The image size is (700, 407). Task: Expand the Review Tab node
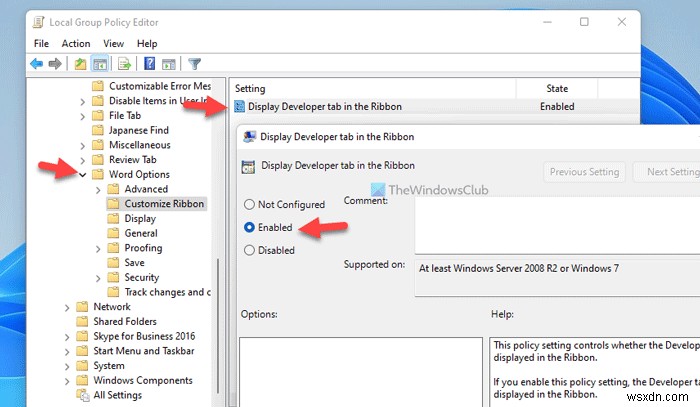[x=83, y=160]
